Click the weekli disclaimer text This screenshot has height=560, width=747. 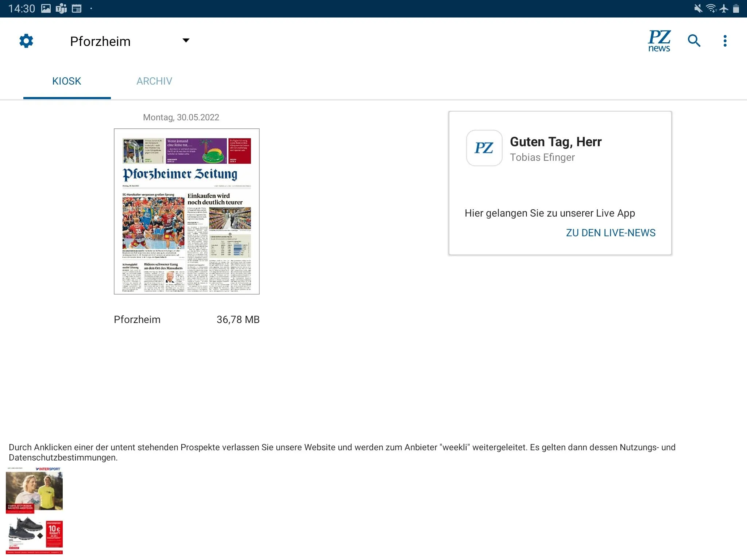coord(342,452)
